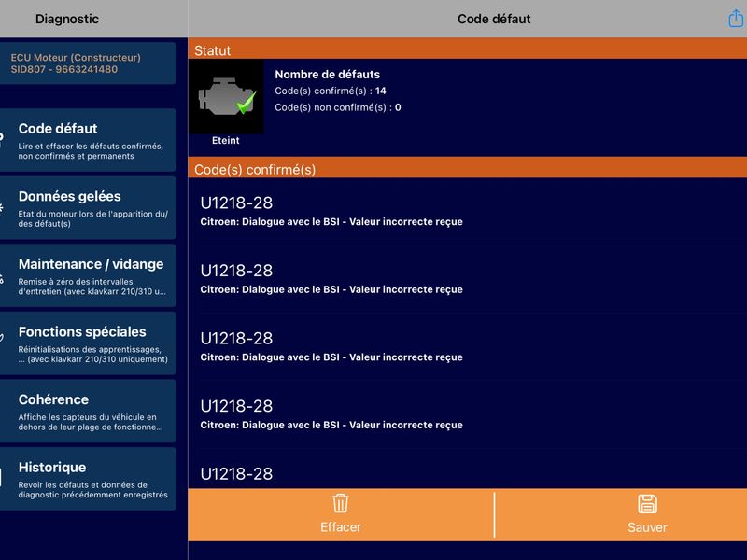This screenshot has width=747, height=560.
Task: Select Maintenance / vidange option
Action: pos(88,275)
